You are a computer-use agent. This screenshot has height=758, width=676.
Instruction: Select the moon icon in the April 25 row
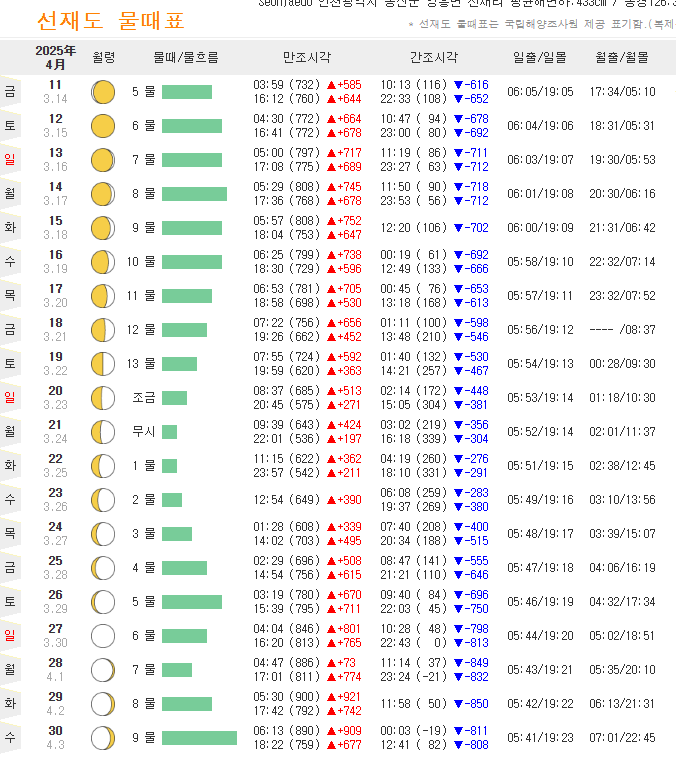(x=103, y=568)
